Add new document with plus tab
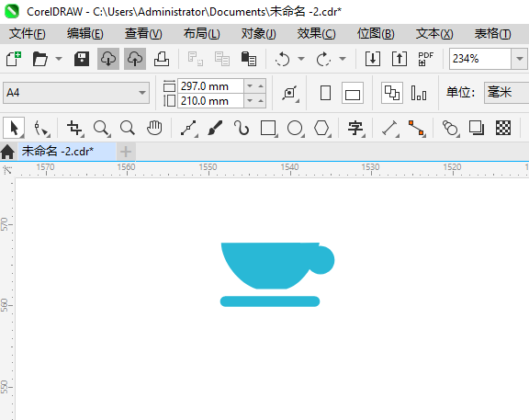Image resolution: width=529 pixels, height=420 pixels. 126,152
